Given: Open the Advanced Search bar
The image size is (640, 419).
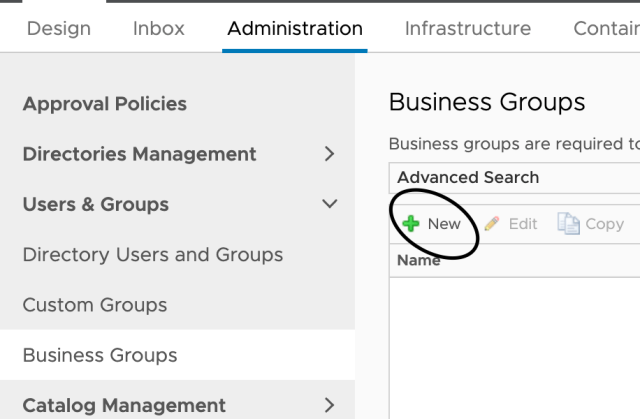Looking at the screenshot, I should coord(468,177).
